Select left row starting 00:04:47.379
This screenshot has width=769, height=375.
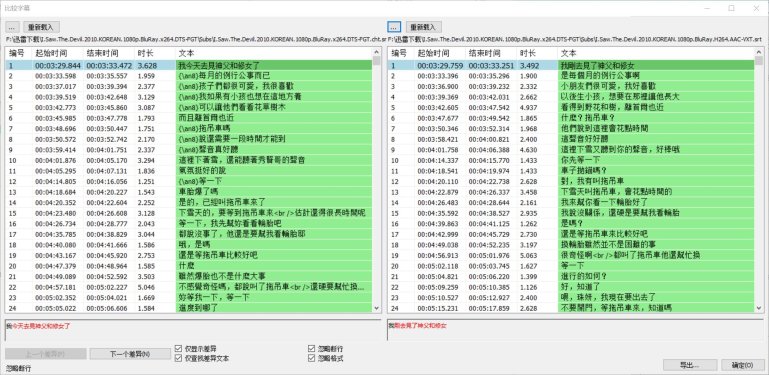(x=189, y=266)
